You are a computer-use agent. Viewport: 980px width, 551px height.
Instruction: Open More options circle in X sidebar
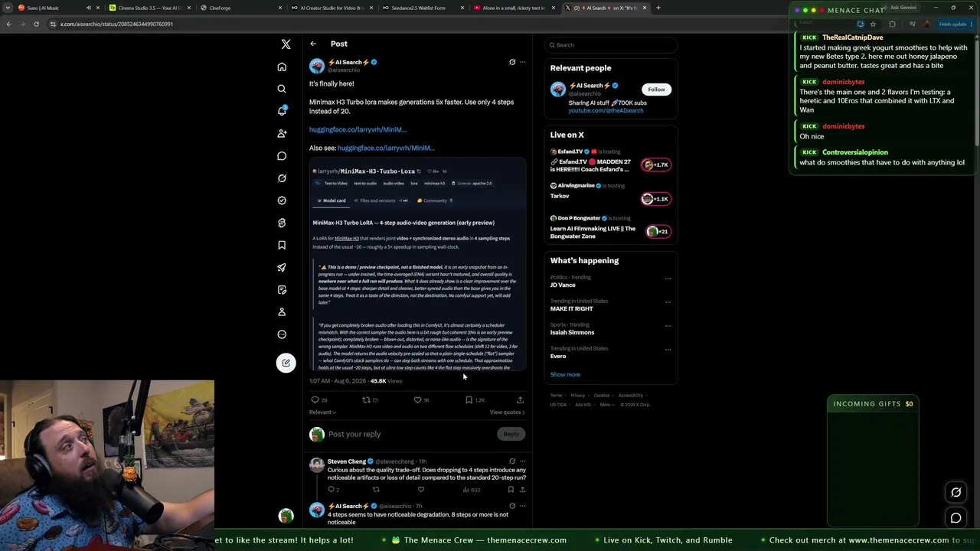282,334
